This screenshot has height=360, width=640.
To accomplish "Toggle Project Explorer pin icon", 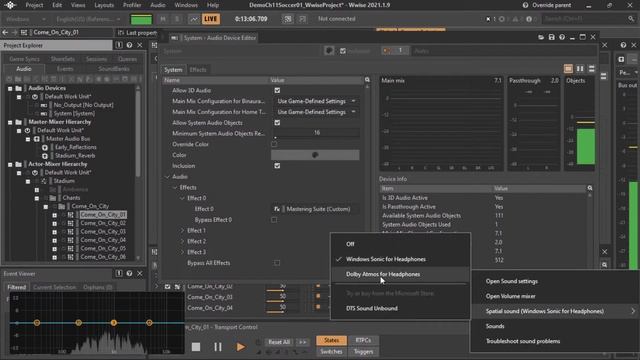I will 119,45.
